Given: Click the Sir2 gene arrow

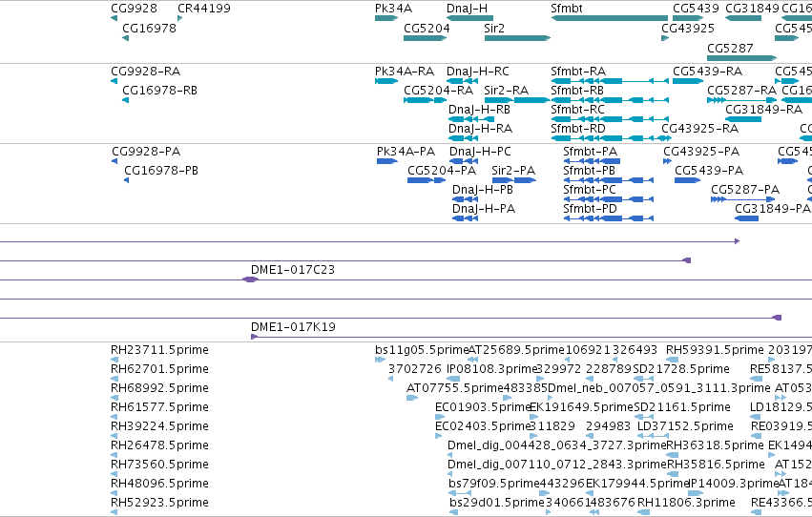Looking at the screenshot, I should [x=517, y=38].
